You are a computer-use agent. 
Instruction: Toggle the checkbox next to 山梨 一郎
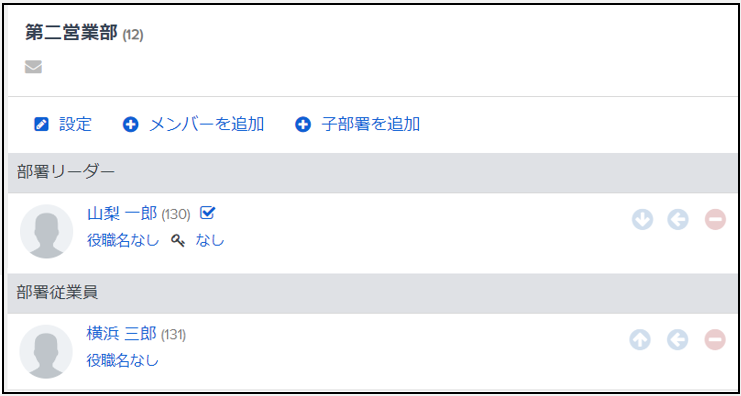207,213
